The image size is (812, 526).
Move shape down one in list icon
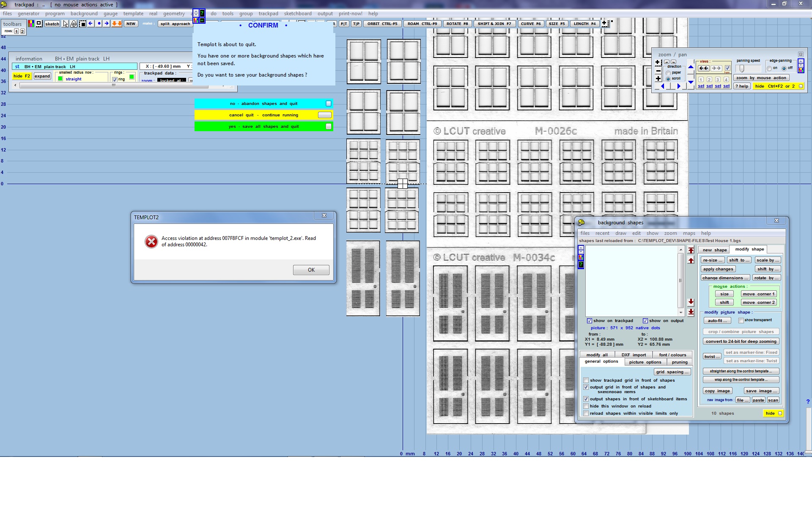(691, 302)
